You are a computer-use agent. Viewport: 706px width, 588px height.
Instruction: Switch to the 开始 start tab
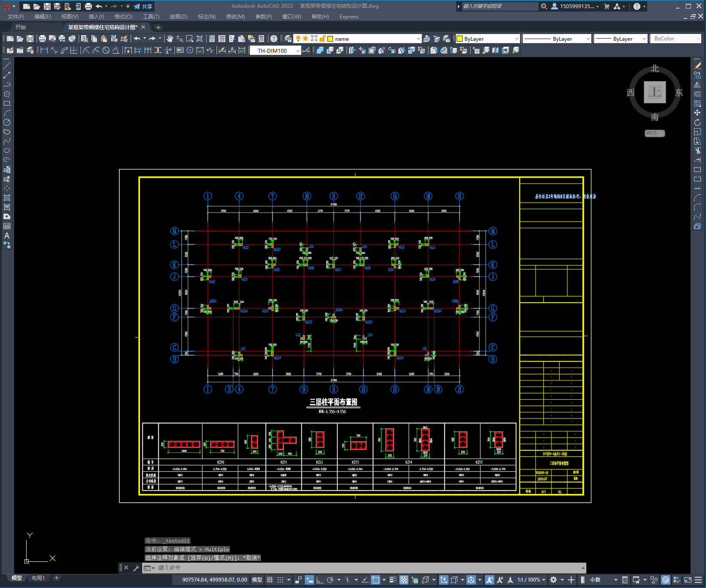(x=21, y=27)
